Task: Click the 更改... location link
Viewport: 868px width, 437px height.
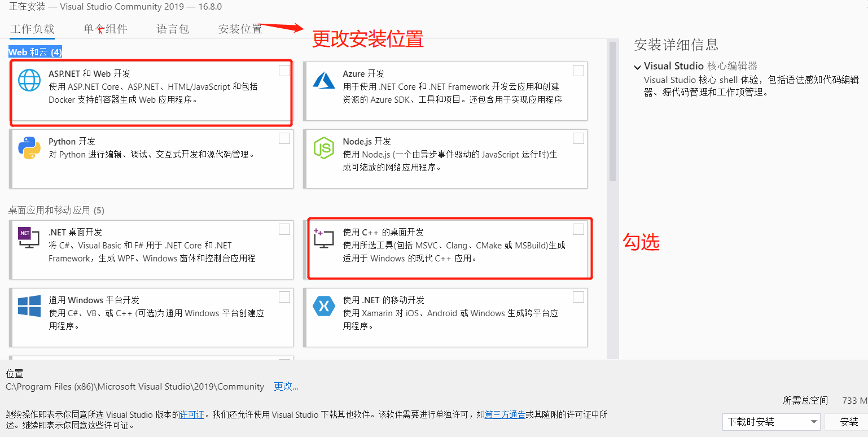Action: [x=286, y=387]
